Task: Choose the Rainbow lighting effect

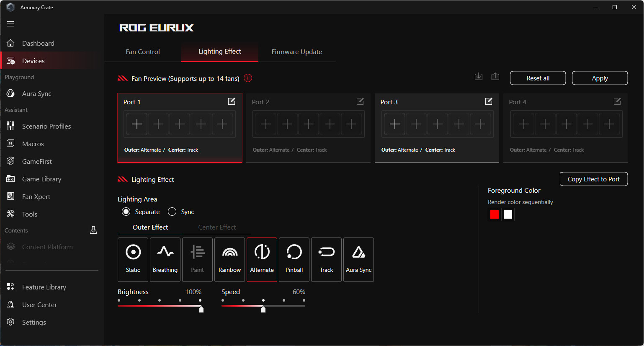Action: tap(230, 260)
